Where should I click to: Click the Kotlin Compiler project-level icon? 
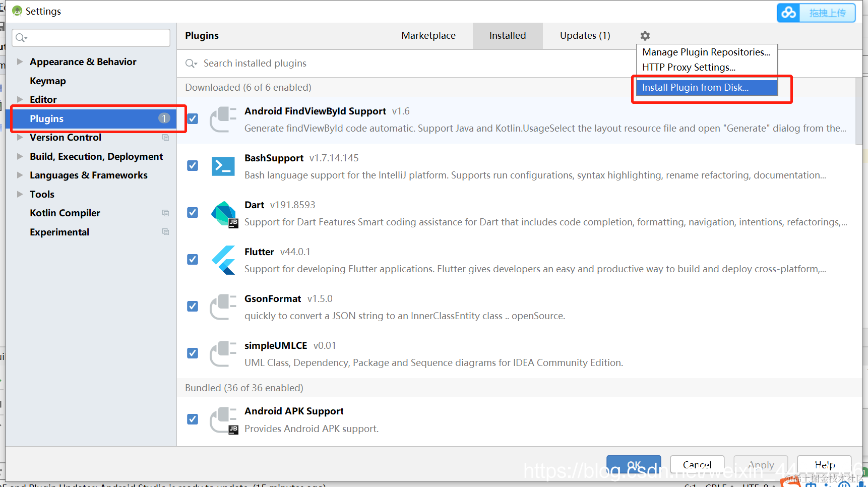(165, 213)
